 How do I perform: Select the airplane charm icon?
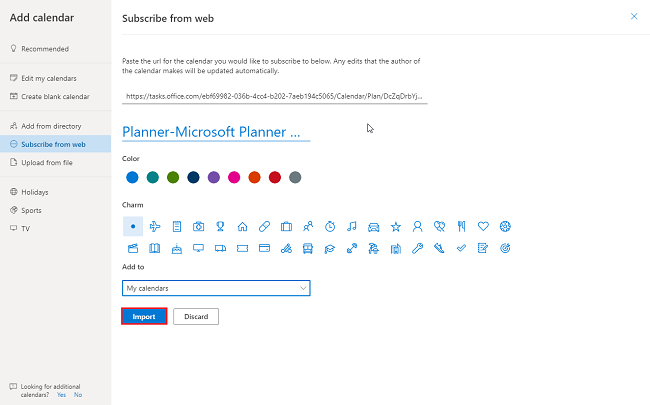tap(155, 226)
